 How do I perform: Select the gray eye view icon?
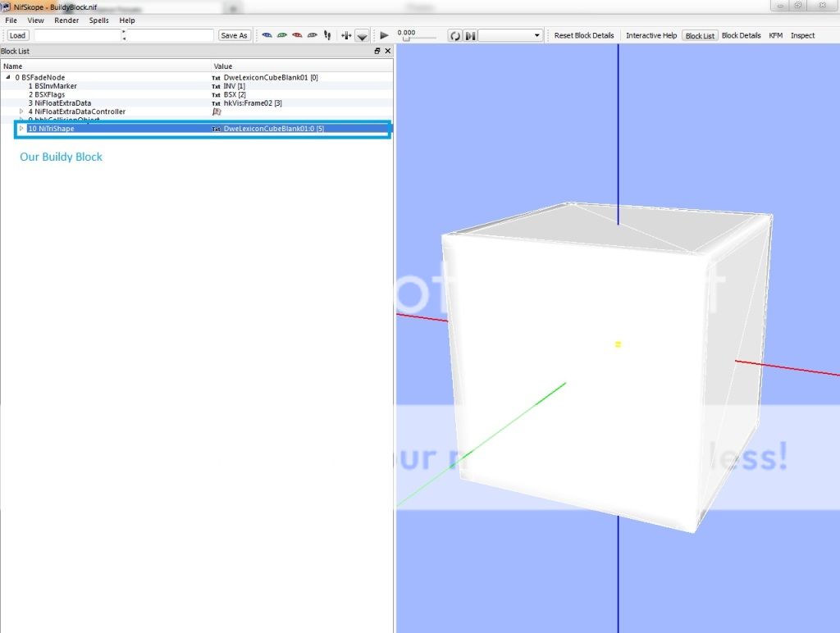click(312, 35)
